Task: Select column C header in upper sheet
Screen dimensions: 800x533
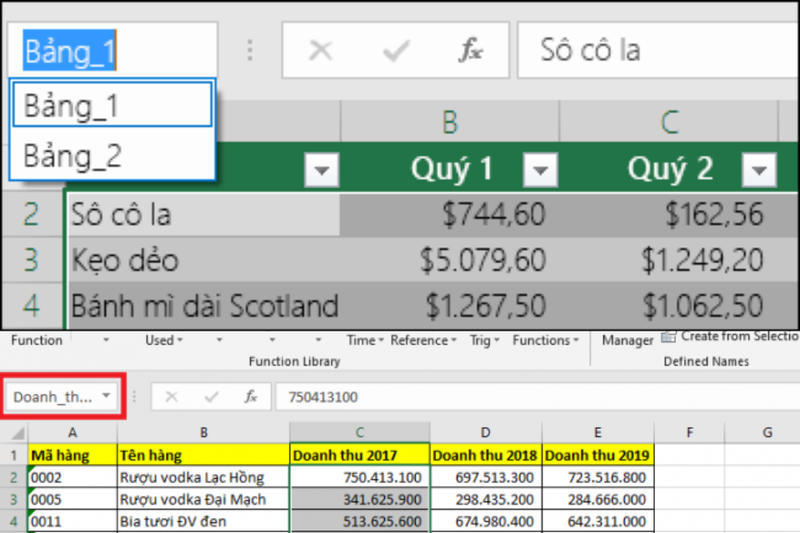Action: [x=669, y=121]
